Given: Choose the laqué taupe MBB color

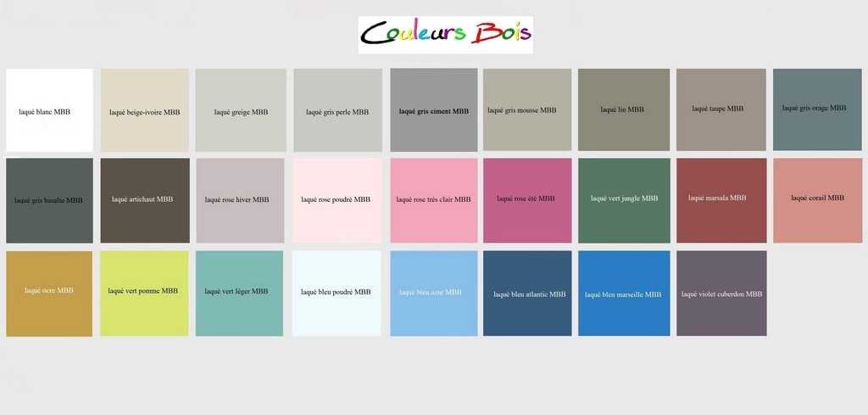Looking at the screenshot, I should [721, 109].
